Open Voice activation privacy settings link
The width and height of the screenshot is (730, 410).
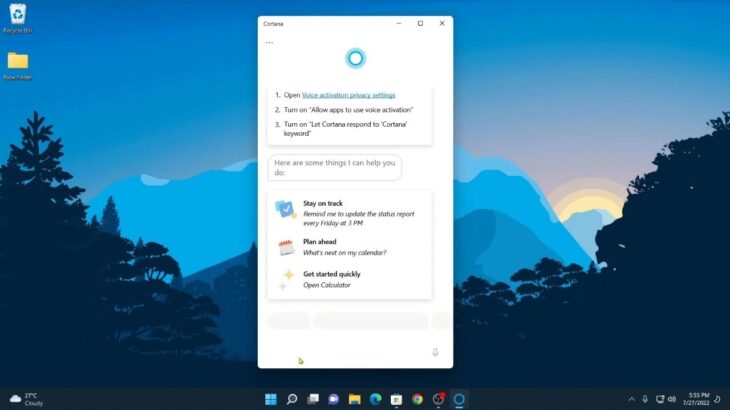(x=349, y=95)
